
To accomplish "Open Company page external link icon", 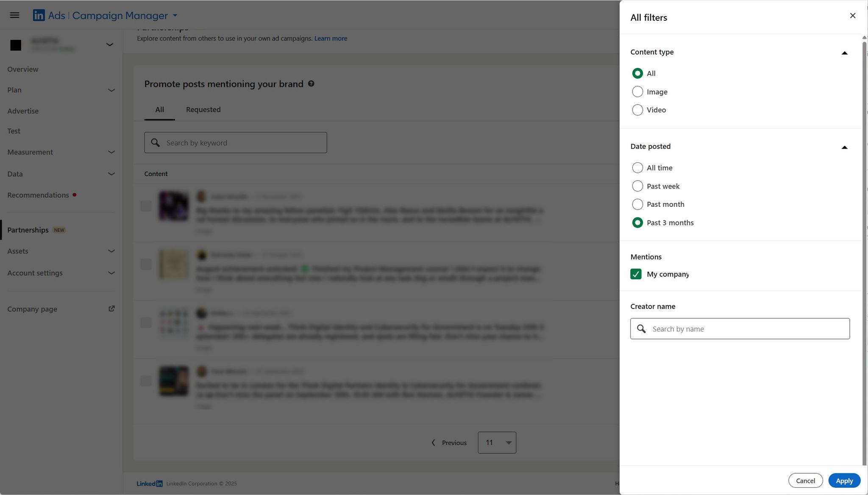I will coord(111,309).
